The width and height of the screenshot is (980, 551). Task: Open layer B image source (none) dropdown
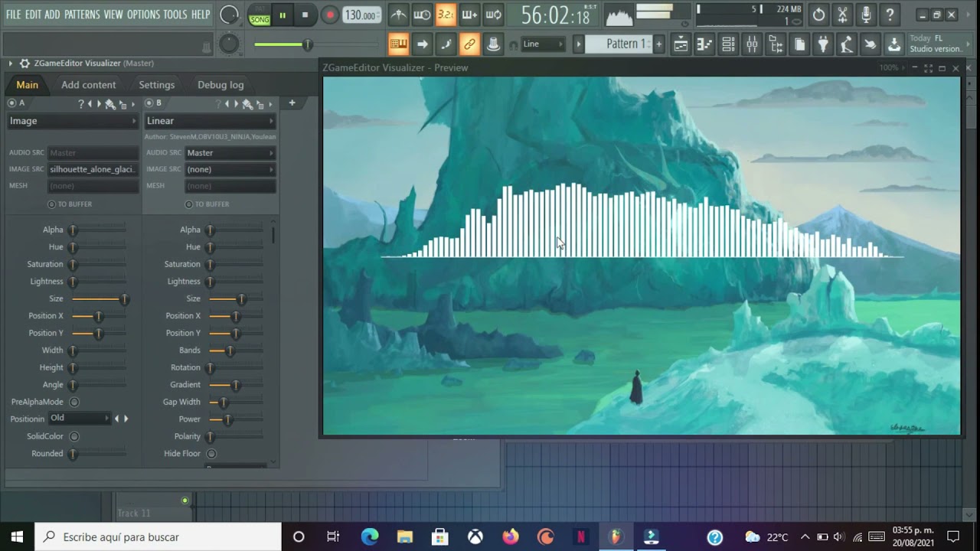[230, 169]
